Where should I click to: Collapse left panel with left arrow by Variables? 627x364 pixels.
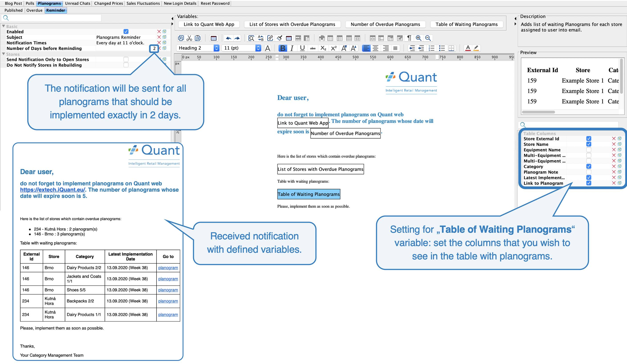click(x=172, y=19)
